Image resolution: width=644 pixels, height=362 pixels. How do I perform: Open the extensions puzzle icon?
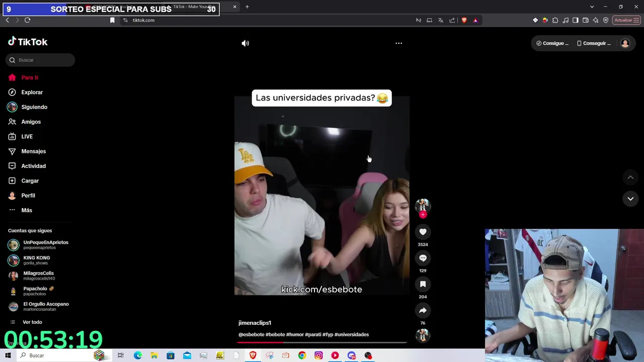[x=555, y=20]
